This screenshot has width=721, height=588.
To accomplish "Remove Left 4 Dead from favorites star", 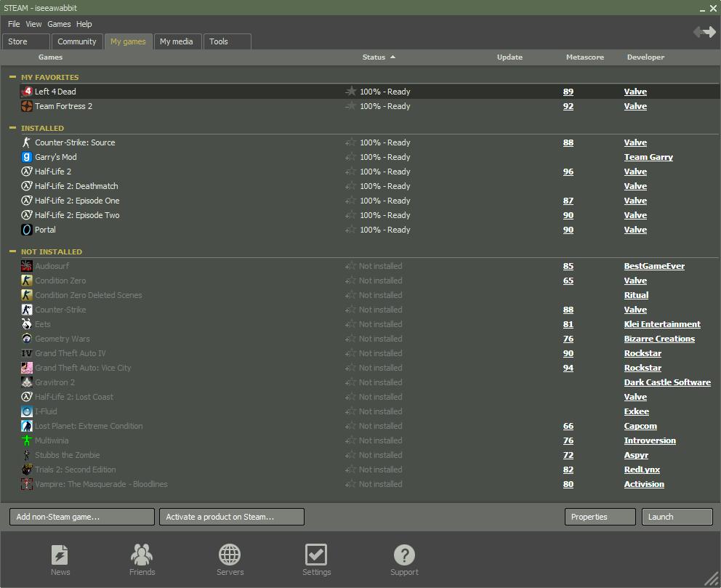I will click(350, 92).
